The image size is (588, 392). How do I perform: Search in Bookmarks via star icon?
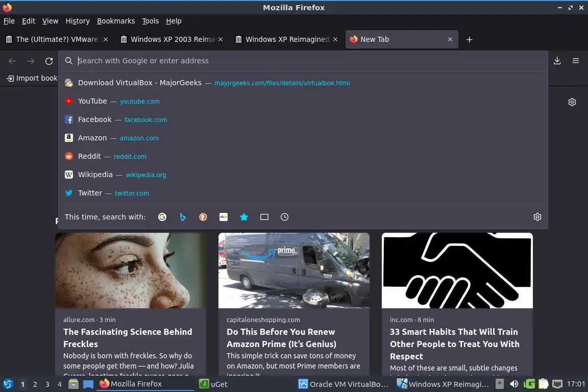[x=244, y=217]
